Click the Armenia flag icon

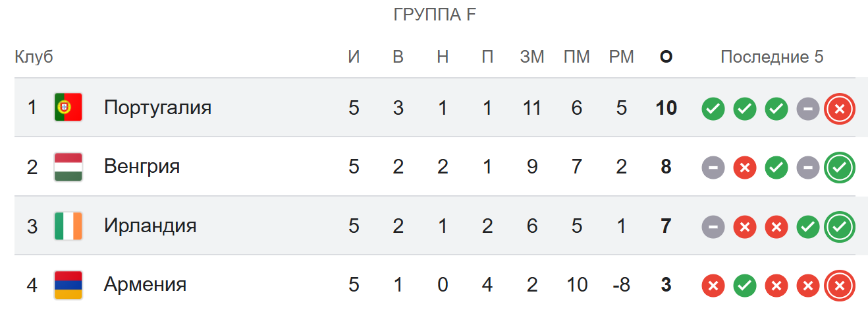(68, 285)
